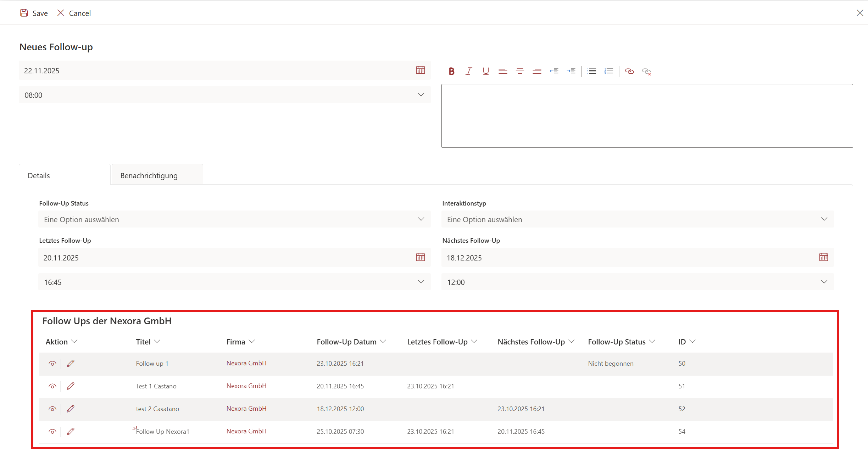
Task: Click the Save button
Action: (x=34, y=13)
